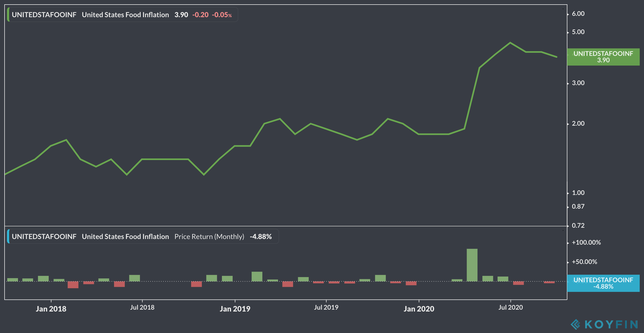Click the Jan 2019 date axis label
The width and height of the screenshot is (644, 333).
coord(235,309)
